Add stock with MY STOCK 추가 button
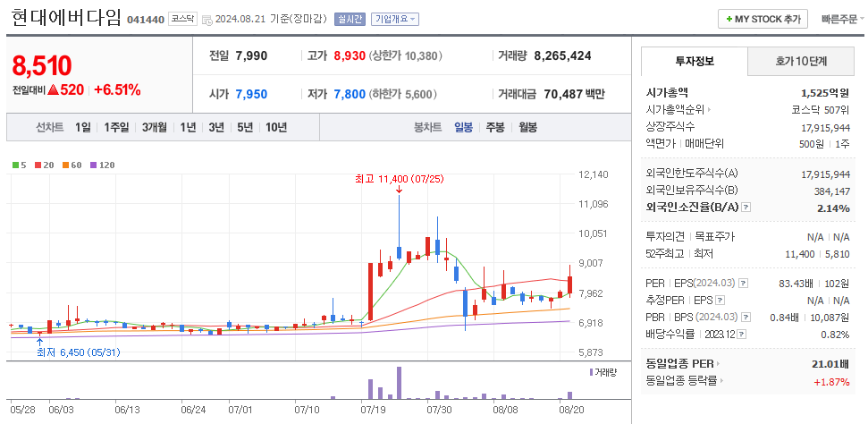Image resolution: width=868 pixels, height=424 pixels. coord(763,19)
